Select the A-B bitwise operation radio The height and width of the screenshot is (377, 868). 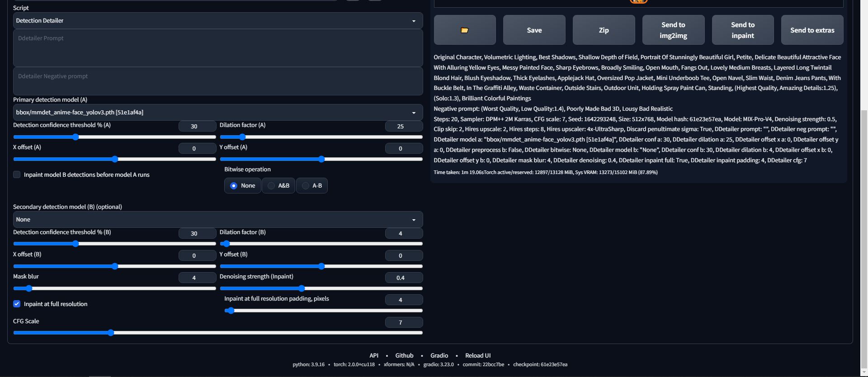point(312,186)
